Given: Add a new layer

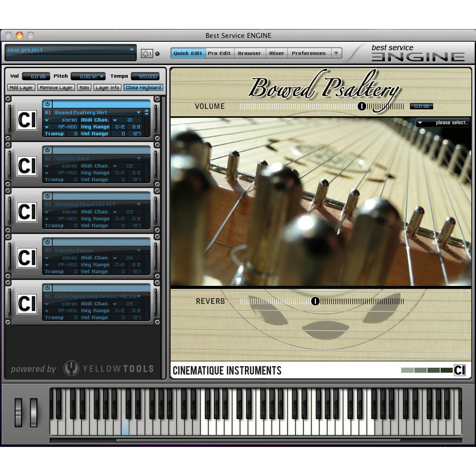Looking at the screenshot, I should (20, 87).
